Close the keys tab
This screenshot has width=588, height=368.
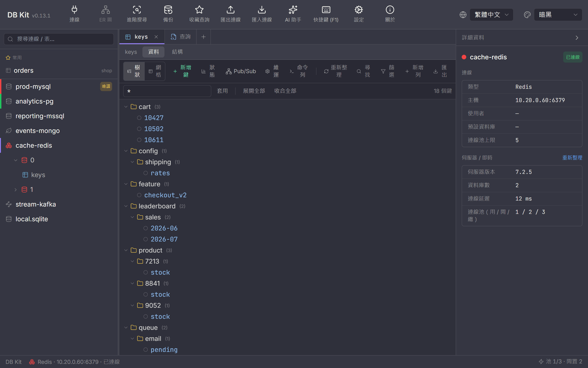coord(156,37)
